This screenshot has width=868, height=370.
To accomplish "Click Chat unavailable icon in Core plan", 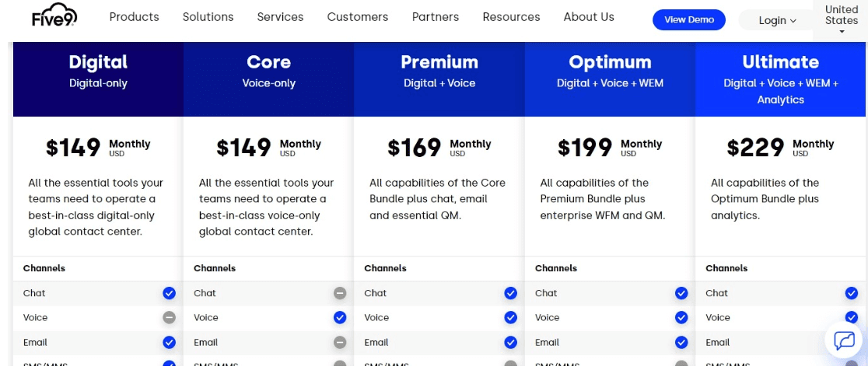I will click(340, 293).
